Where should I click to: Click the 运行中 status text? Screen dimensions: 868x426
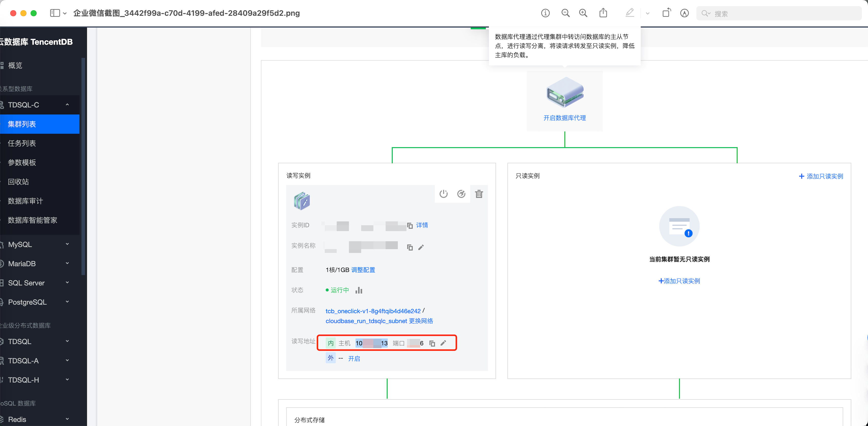(340, 290)
